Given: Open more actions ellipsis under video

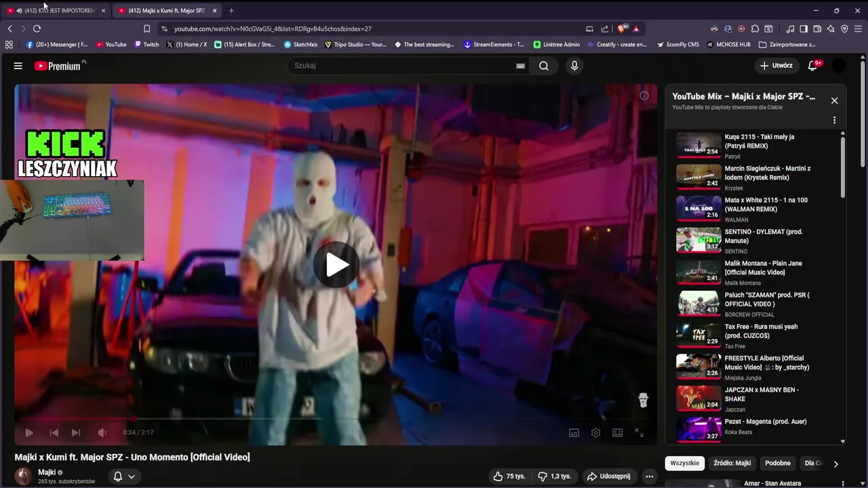Looking at the screenshot, I should tap(649, 476).
